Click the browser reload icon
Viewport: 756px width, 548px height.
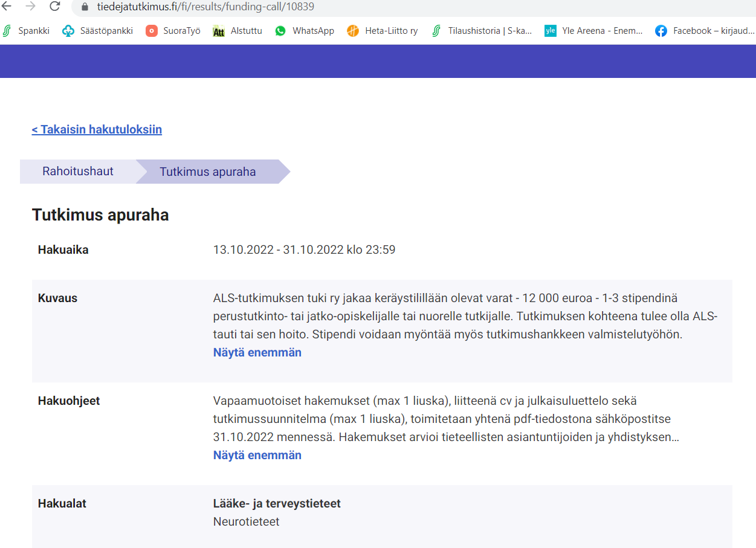click(x=54, y=7)
